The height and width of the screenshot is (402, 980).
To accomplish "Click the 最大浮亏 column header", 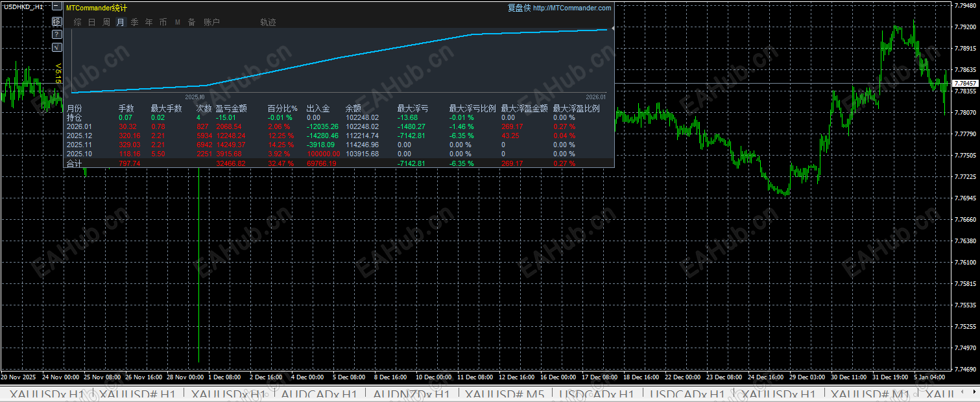I will tap(412, 108).
